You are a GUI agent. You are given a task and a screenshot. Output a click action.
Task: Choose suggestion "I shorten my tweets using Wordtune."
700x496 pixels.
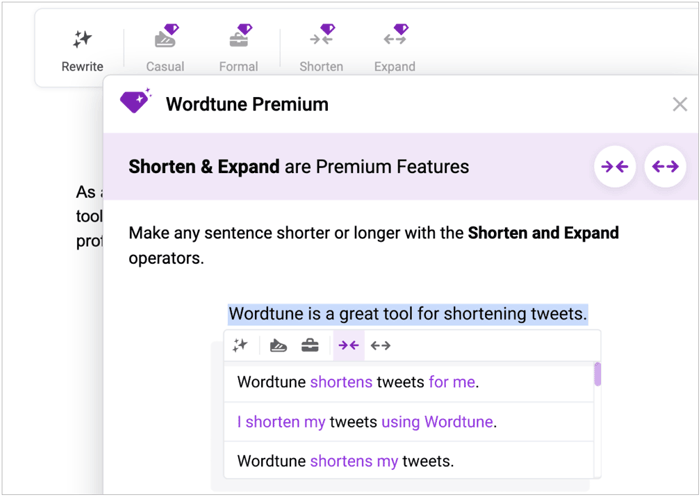[x=367, y=422]
